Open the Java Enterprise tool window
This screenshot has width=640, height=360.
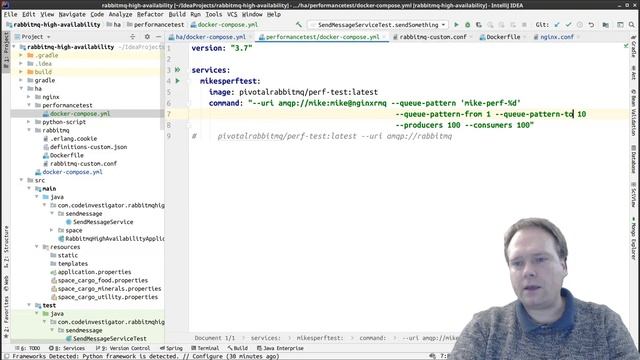pos(280,348)
